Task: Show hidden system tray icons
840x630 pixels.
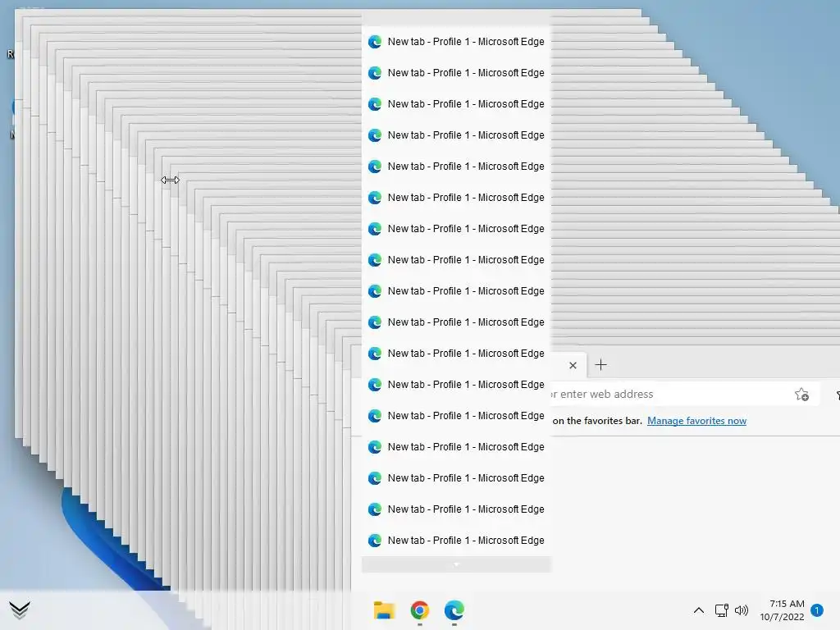Action: click(699, 610)
